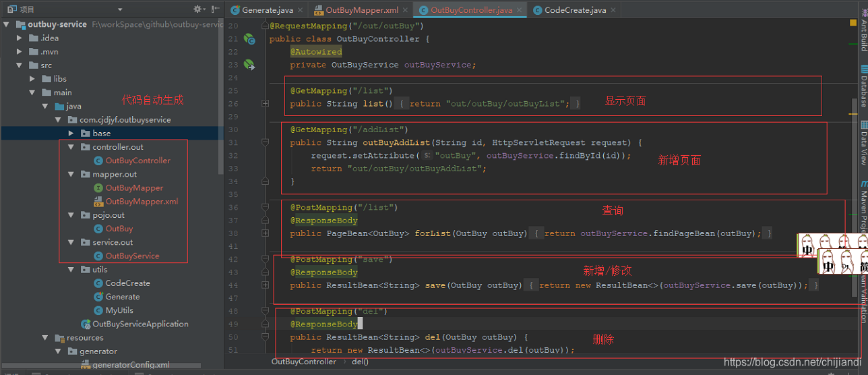Image resolution: width=868 pixels, height=375 pixels.
Task: Collapse the com.cjdjyf.outbuyservice package
Action: point(59,119)
